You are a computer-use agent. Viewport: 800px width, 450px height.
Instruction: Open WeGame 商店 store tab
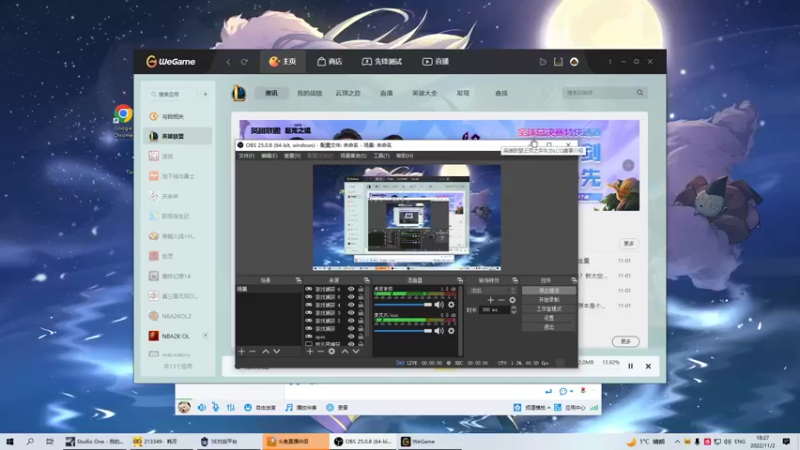click(x=330, y=62)
